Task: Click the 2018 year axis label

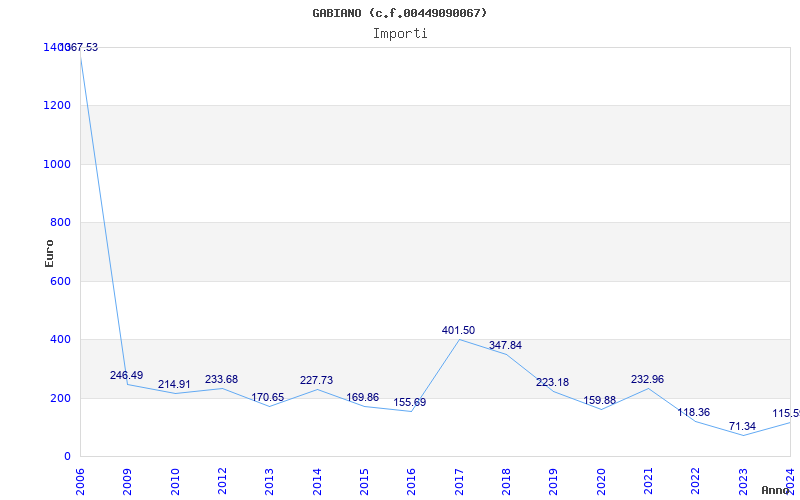Action: click(506, 481)
